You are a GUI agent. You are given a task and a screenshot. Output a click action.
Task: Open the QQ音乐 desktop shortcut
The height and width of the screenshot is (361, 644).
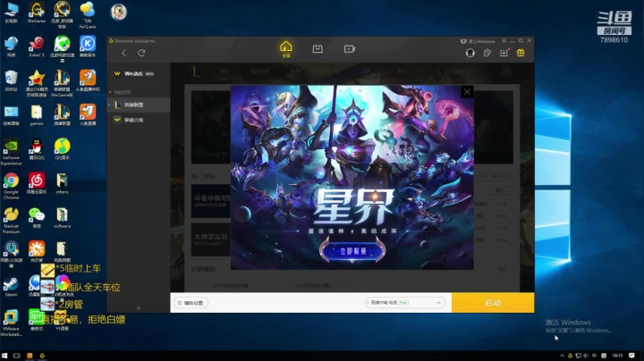click(x=62, y=149)
